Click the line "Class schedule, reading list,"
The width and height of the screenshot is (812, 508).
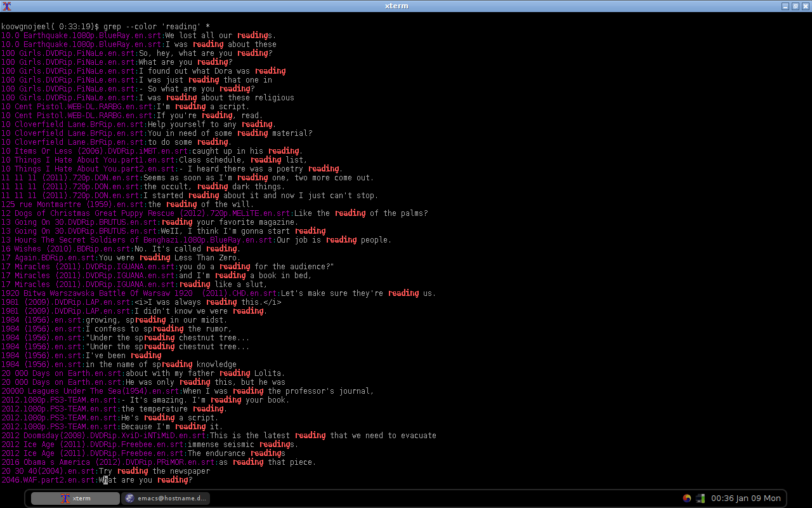tap(243, 160)
